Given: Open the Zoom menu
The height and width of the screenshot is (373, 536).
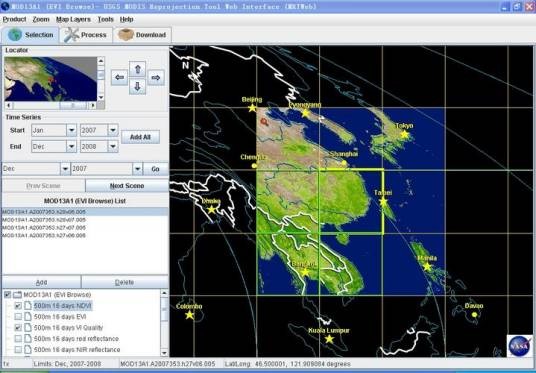Looking at the screenshot, I should pos(41,19).
